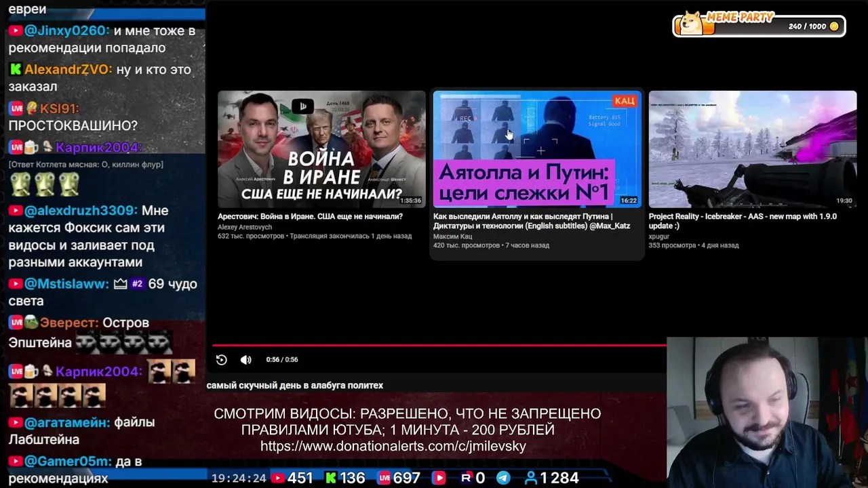Click the Rutube R icon in the stats bar
Image resolution: width=868 pixels, height=488 pixels.
[x=466, y=478]
